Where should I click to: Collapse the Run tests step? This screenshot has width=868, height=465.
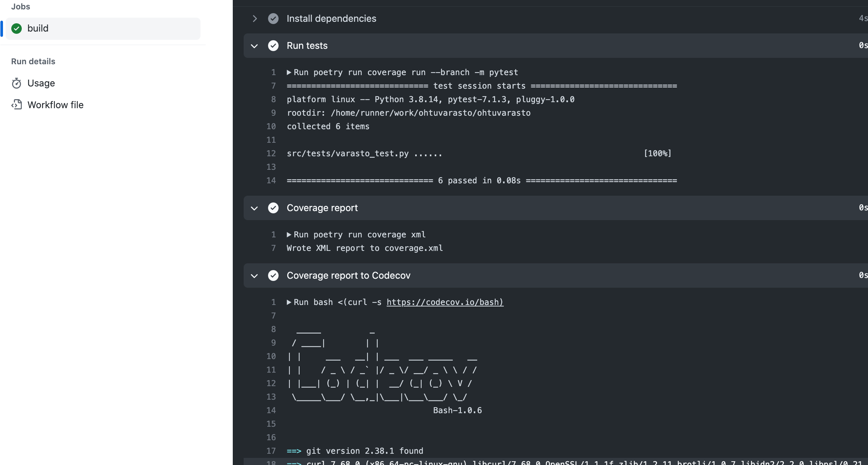coord(255,46)
